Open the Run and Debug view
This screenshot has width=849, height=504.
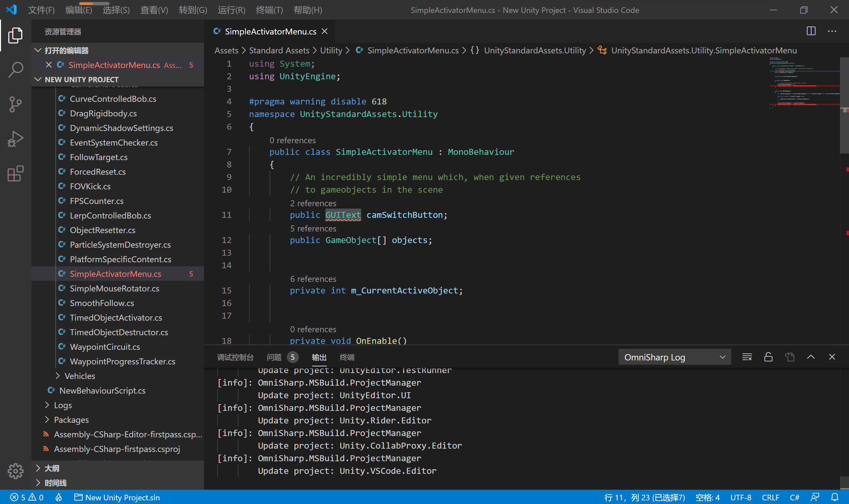[15, 139]
